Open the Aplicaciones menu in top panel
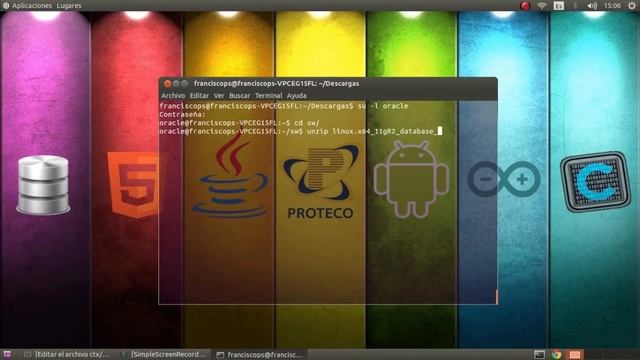640x360 pixels. (x=27, y=6)
